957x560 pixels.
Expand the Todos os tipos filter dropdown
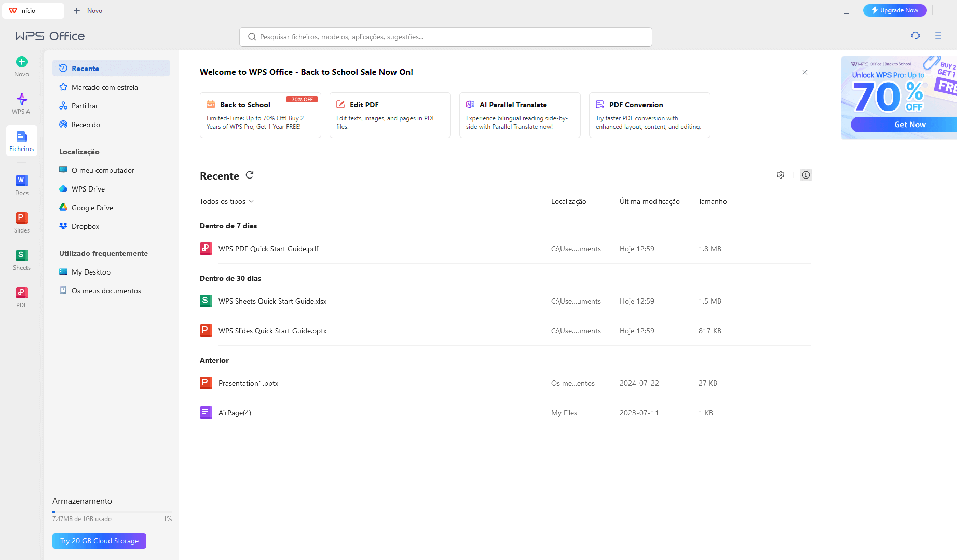pos(227,201)
